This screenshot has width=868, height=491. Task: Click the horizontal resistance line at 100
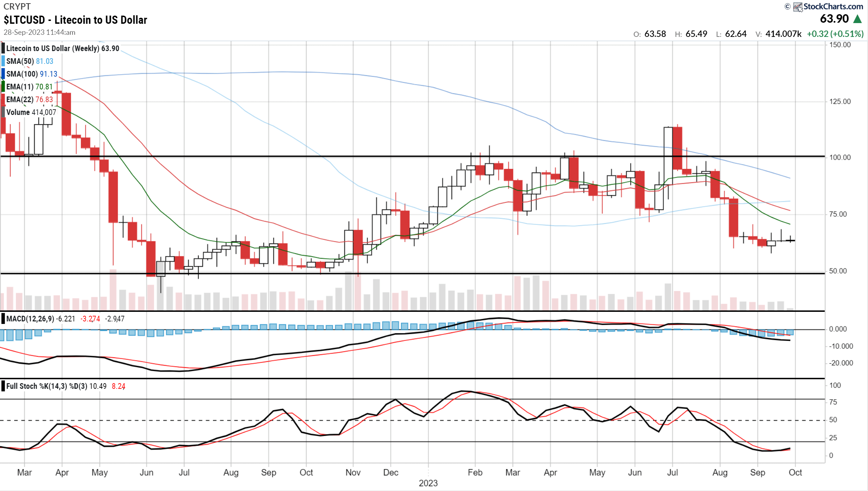pos(412,156)
